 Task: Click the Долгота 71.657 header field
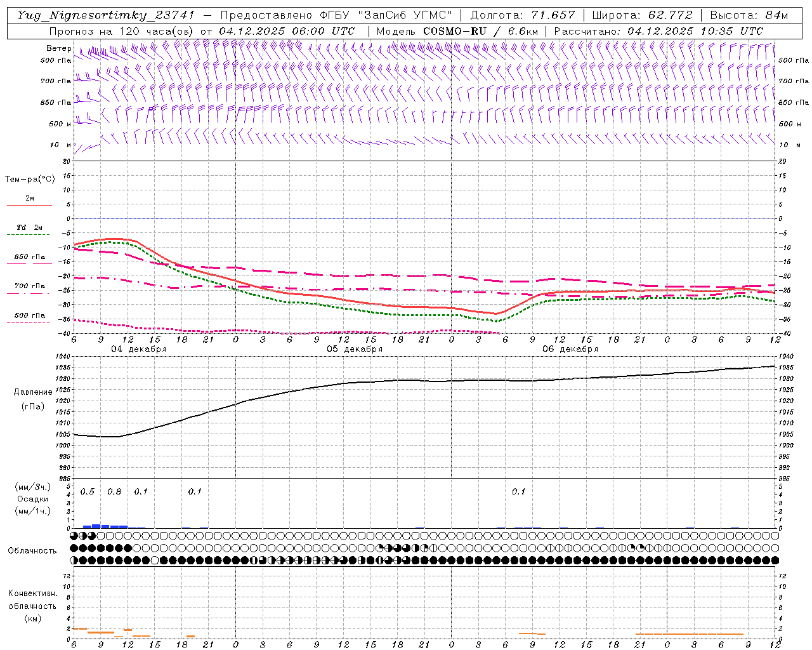pyautogui.click(x=522, y=15)
